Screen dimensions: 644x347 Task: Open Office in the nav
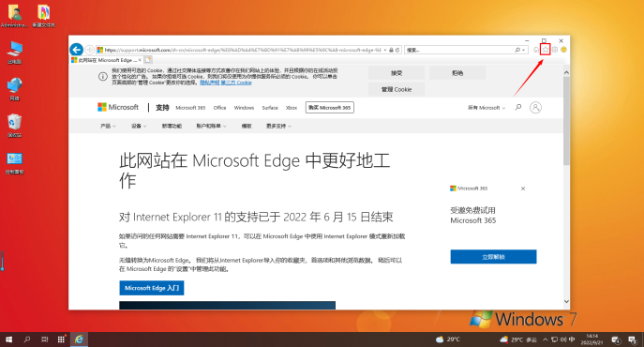pyautogui.click(x=219, y=108)
